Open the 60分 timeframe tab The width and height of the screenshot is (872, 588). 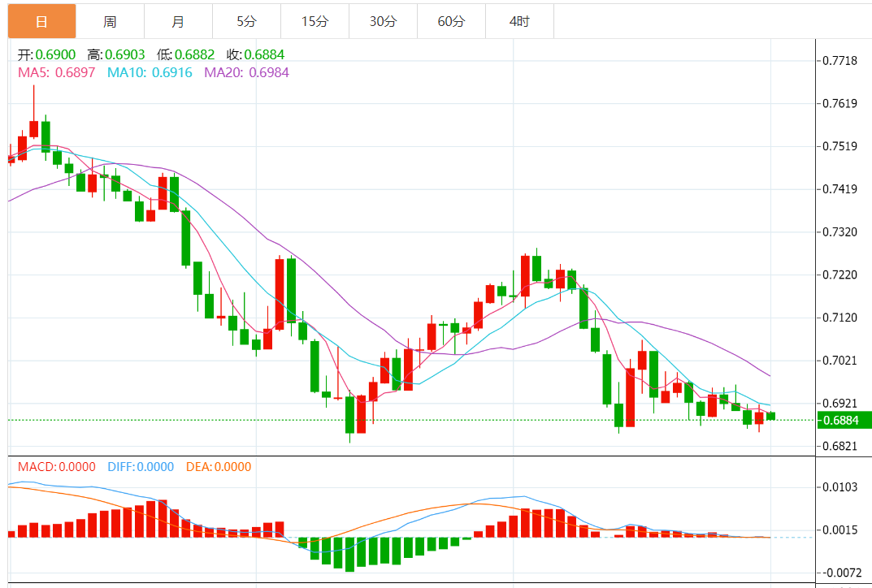click(x=451, y=21)
